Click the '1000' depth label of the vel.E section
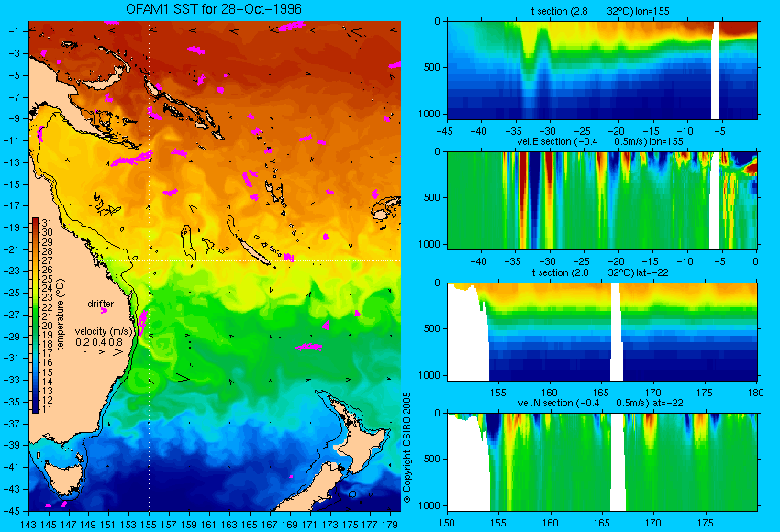780x532 pixels. point(429,244)
